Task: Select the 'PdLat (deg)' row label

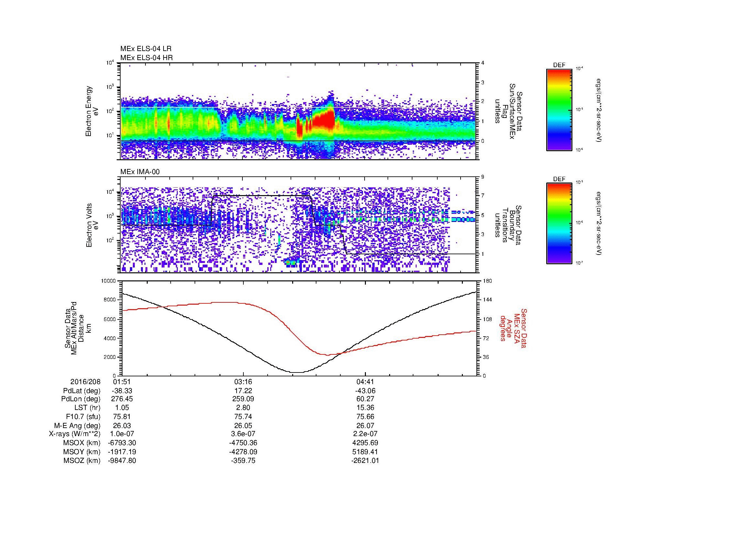Action: pyautogui.click(x=82, y=391)
